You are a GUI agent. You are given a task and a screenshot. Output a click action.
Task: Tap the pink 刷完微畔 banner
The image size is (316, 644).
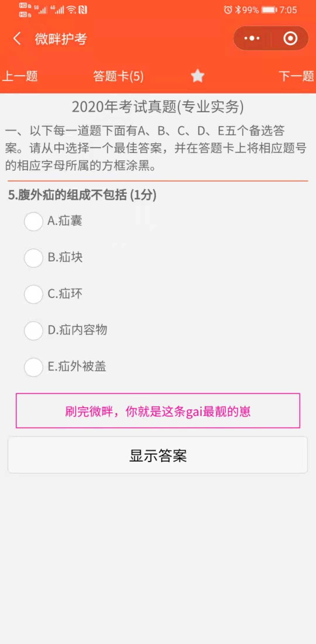(x=158, y=411)
